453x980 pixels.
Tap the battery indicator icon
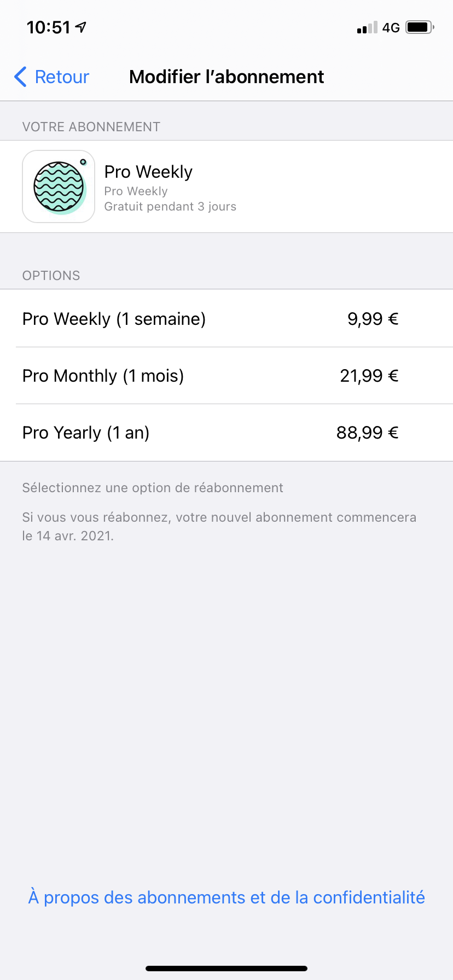pos(420,27)
